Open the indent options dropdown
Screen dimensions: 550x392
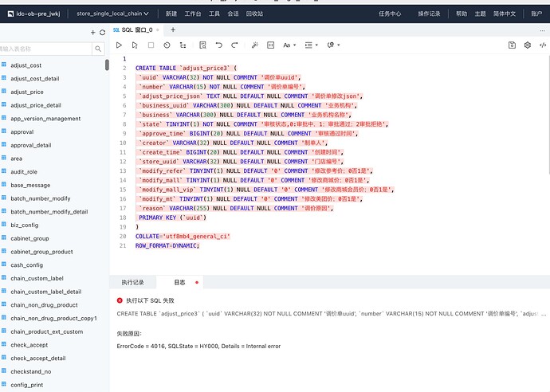tap(311, 45)
